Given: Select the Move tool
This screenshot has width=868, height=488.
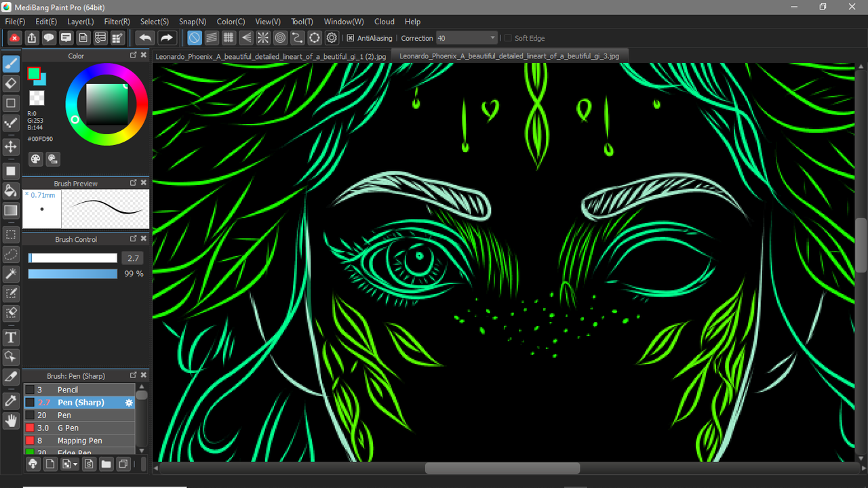Looking at the screenshot, I should pos(11,146).
